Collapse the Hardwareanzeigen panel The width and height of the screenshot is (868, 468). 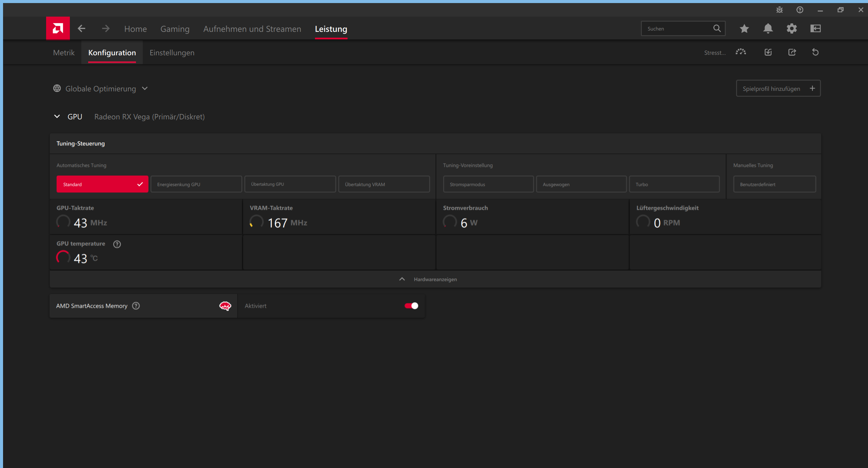401,279
